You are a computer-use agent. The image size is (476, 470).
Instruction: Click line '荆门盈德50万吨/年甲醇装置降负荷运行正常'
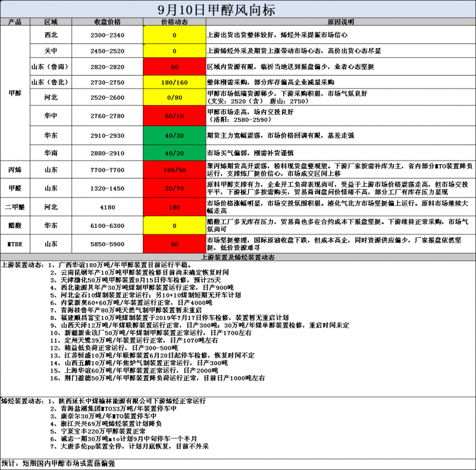click(130, 378)
